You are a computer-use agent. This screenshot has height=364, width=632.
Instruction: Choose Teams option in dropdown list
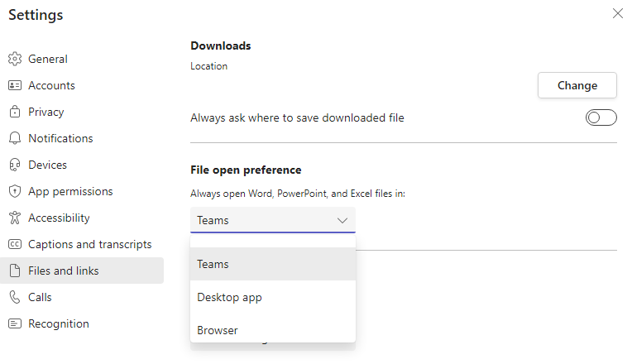pos(273,264)
